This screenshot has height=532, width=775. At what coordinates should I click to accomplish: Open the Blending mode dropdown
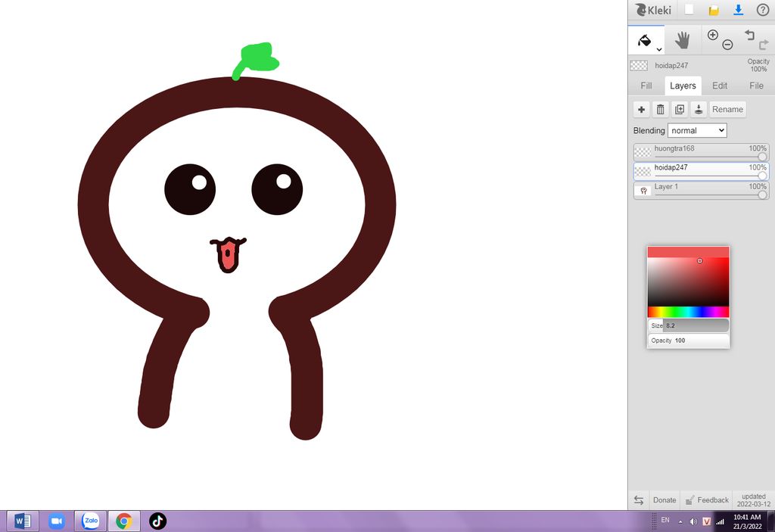tap(697, 130)
